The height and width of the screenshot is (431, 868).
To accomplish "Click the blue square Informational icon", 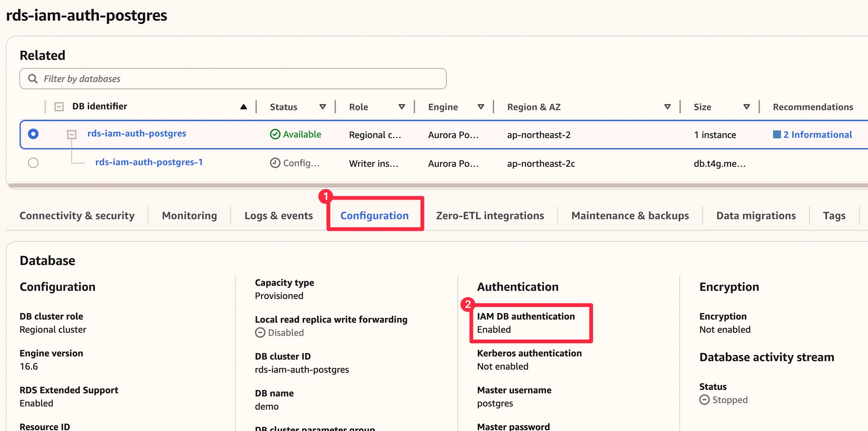I will point(777,134).
